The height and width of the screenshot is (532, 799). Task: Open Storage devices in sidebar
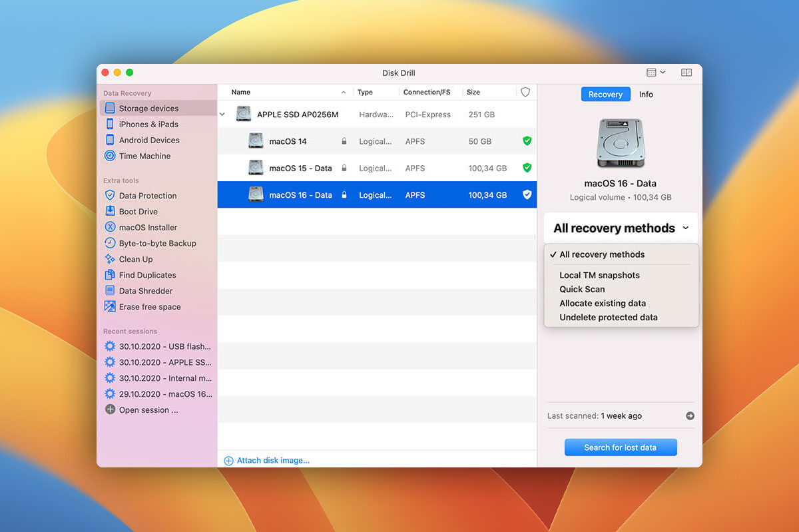click(158, 108)
